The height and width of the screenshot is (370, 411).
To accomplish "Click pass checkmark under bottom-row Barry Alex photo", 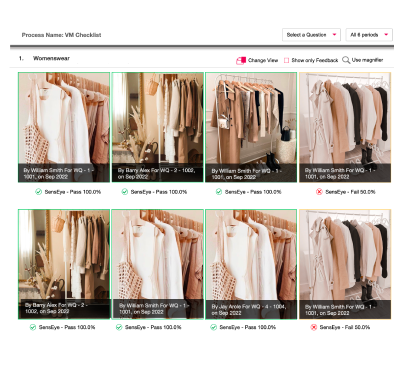I will 33,327.
